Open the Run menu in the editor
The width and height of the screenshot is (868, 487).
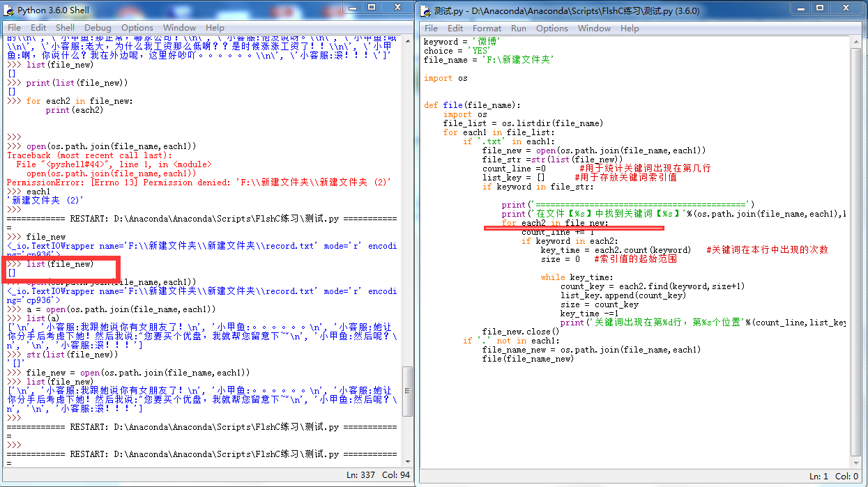point(519,29)
